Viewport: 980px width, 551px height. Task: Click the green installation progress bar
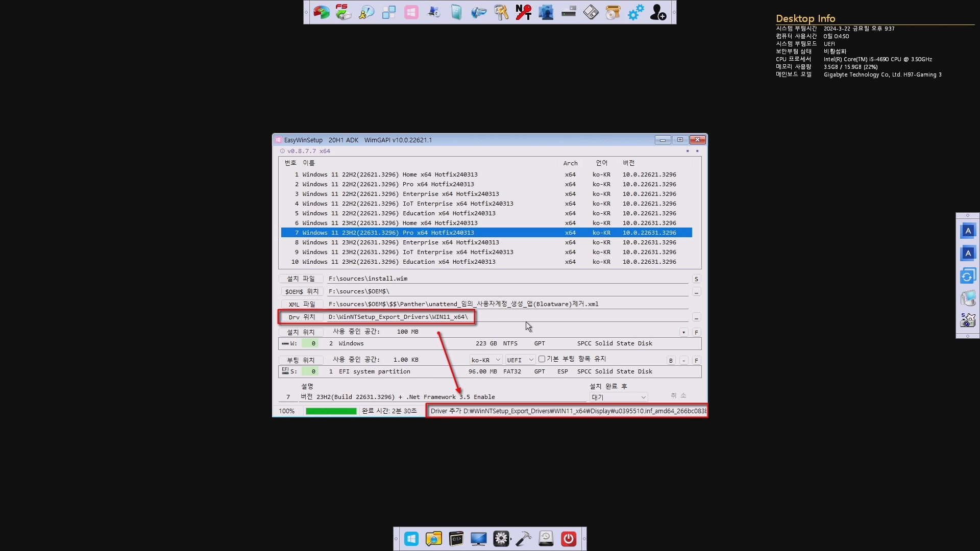[x=331, y=411]
